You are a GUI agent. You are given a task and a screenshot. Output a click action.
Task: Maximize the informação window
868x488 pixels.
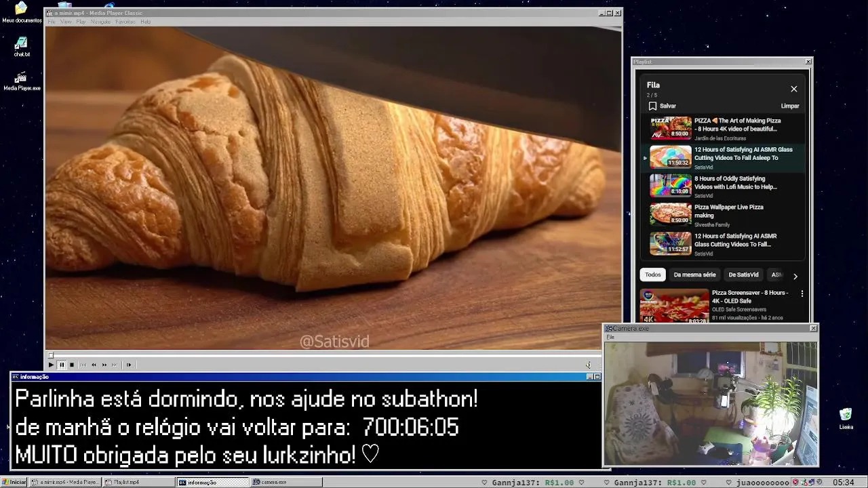tap(597, 377)
